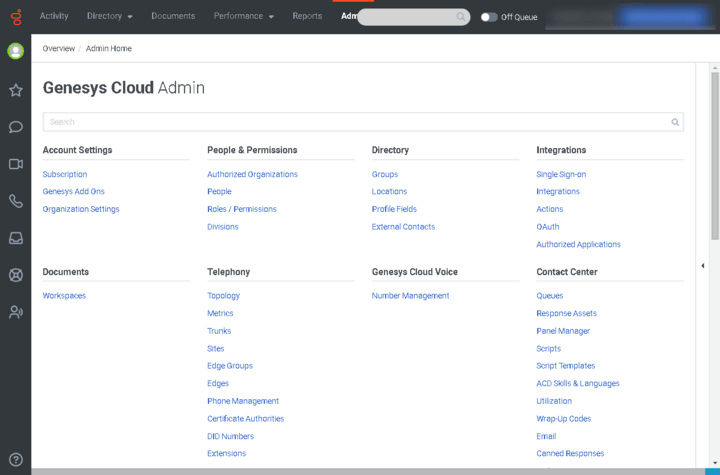The image size is (720, 475).
Task: Open Divisions link
Action: 223,227
